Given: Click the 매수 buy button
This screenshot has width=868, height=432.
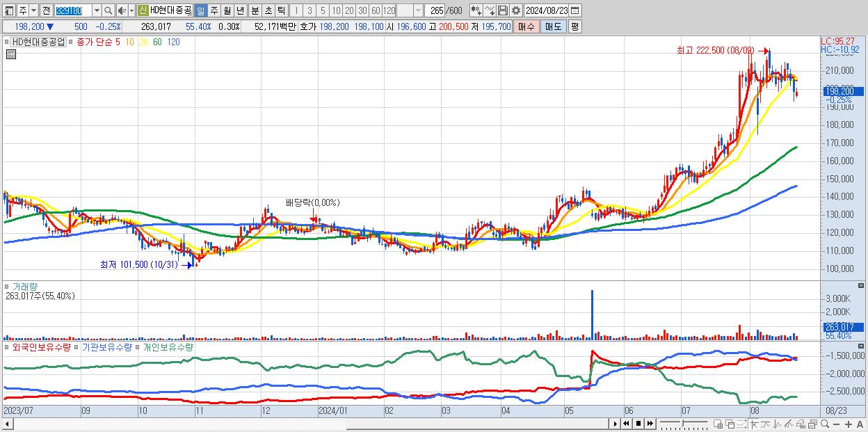Looking at the screenshot, I should click(527, 26).
